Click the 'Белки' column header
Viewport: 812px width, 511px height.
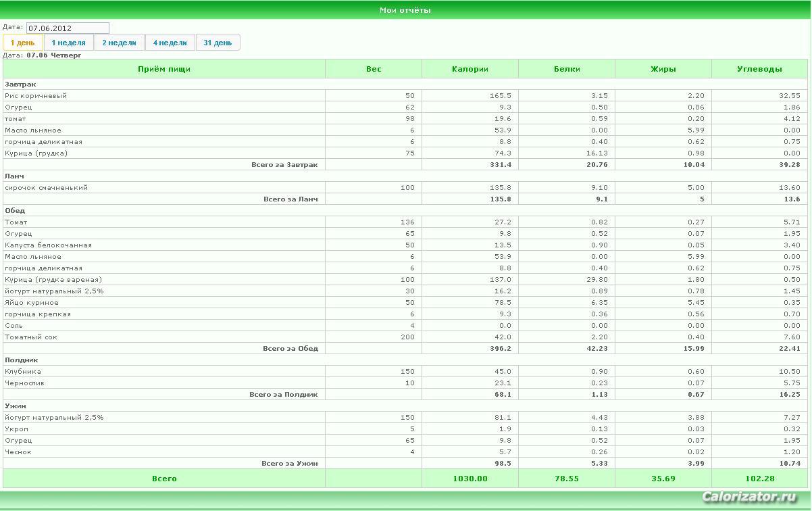pyautogui.click(x=567, y=69)
